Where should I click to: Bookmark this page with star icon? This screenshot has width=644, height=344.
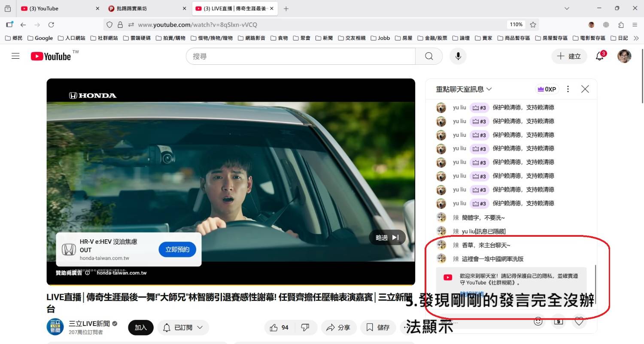(x=533, y=25)
